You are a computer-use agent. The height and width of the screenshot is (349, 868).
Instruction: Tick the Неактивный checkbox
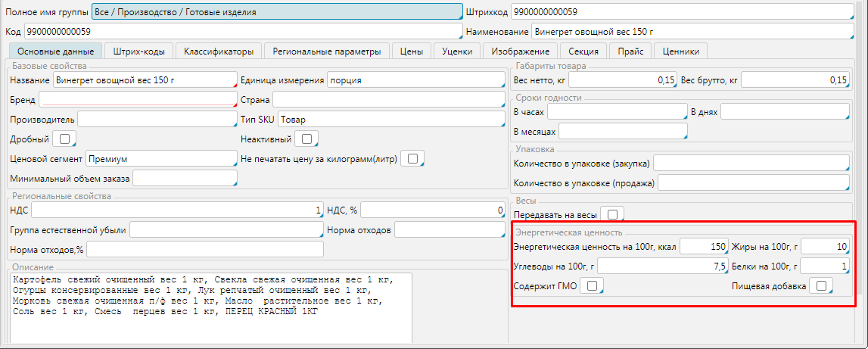tap(306, 139)
